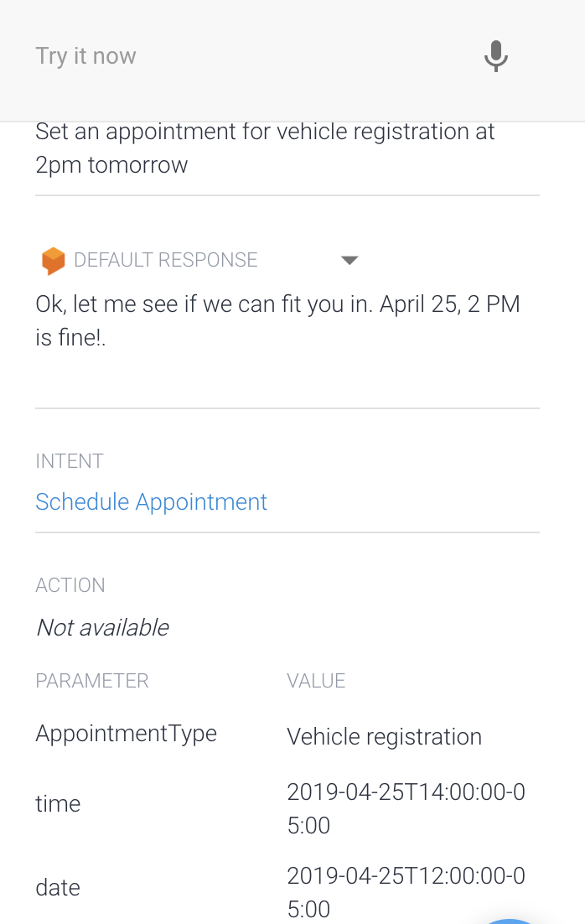Expand the Default Response dropdown arrow
Image resolution: width=585 pixels, height=924 pixels.
tap(349, 260)
